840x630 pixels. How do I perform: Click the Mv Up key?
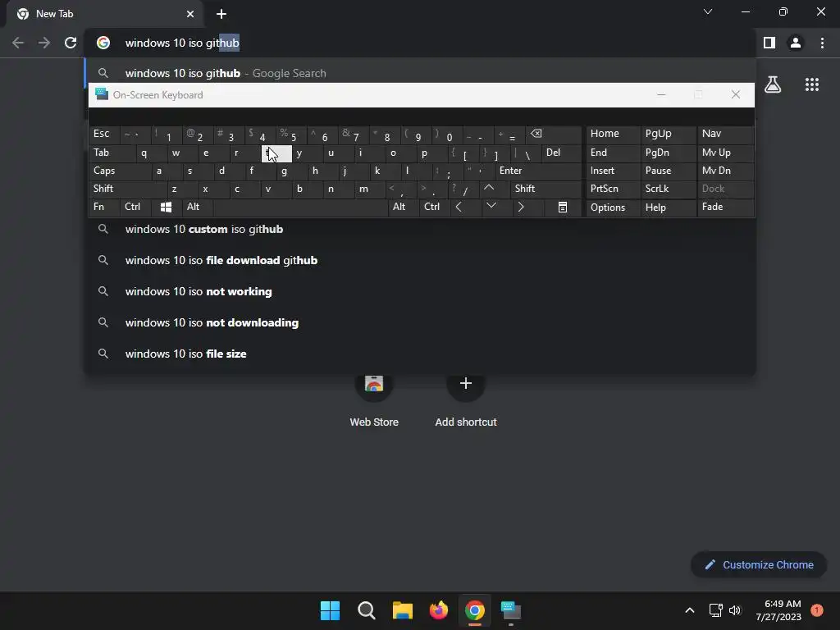point(725,153)
